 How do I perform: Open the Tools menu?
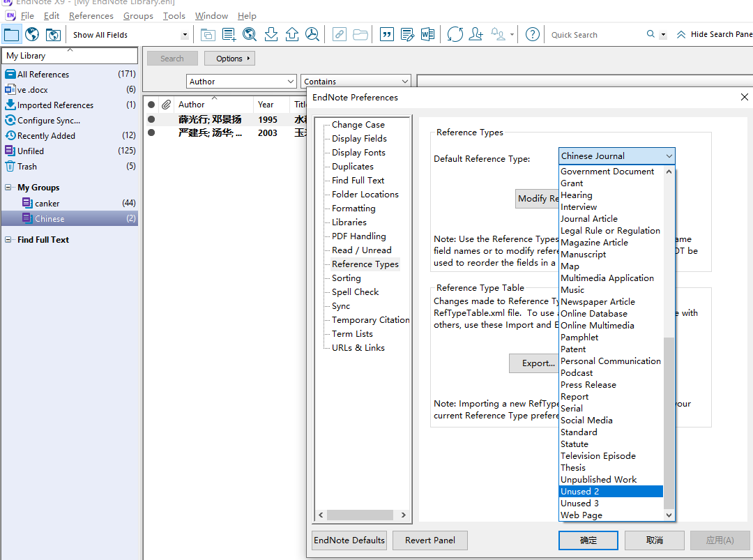(174, 16)
